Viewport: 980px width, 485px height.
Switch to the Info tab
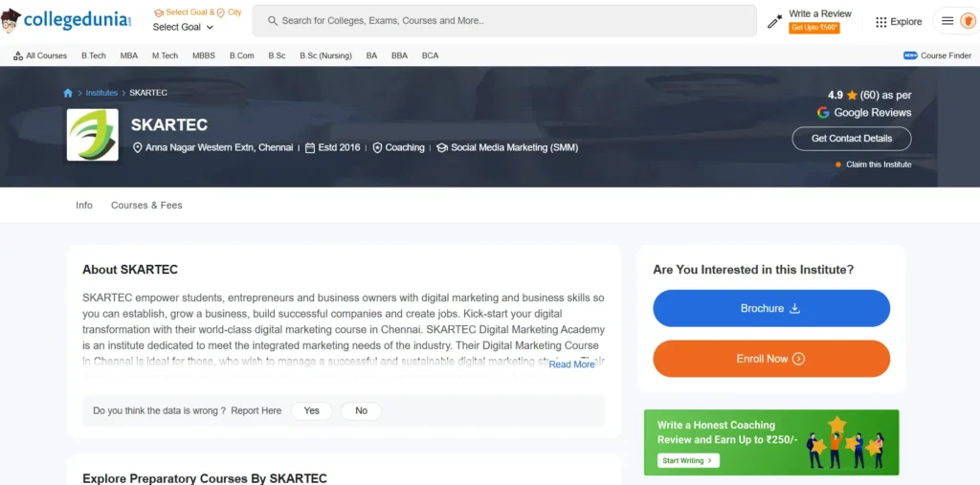click(84, 205)
